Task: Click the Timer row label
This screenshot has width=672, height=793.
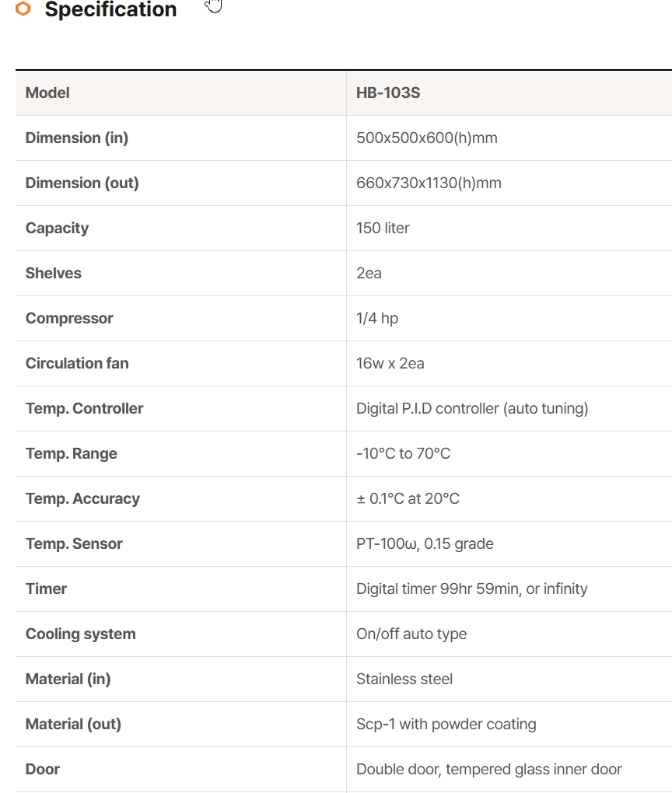Action: 46,589
